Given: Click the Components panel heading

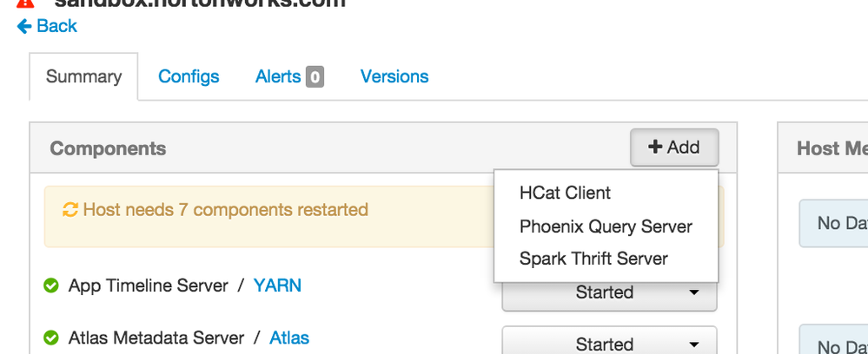Looking at the screenshot, I should (108, 148).
